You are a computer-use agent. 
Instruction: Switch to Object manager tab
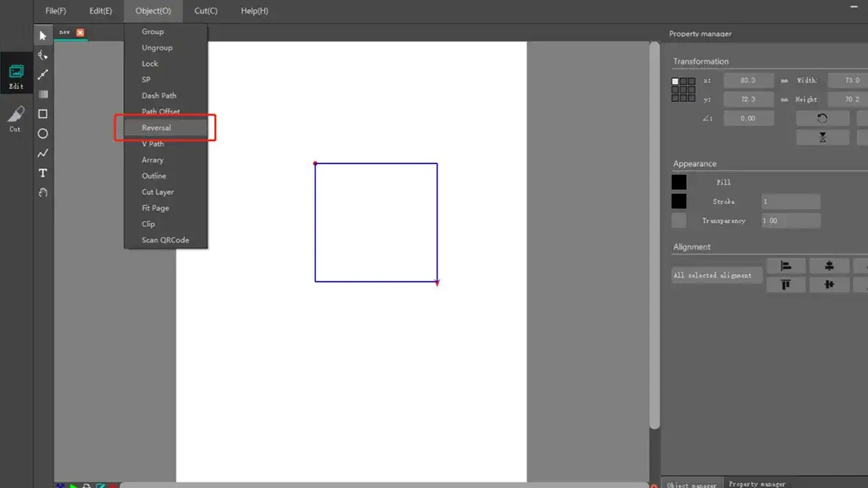tap(692, 484)
